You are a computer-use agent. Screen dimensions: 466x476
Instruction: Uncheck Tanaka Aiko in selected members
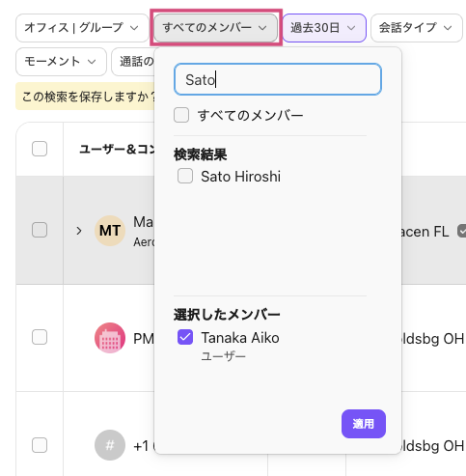pyautogui.click(x=185, y=337)
